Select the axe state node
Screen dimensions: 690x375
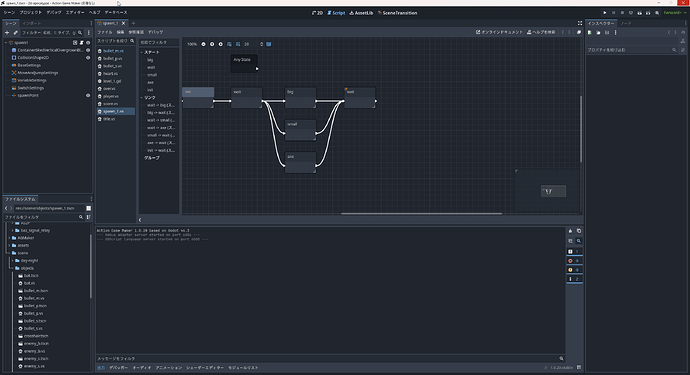point(300,162)
